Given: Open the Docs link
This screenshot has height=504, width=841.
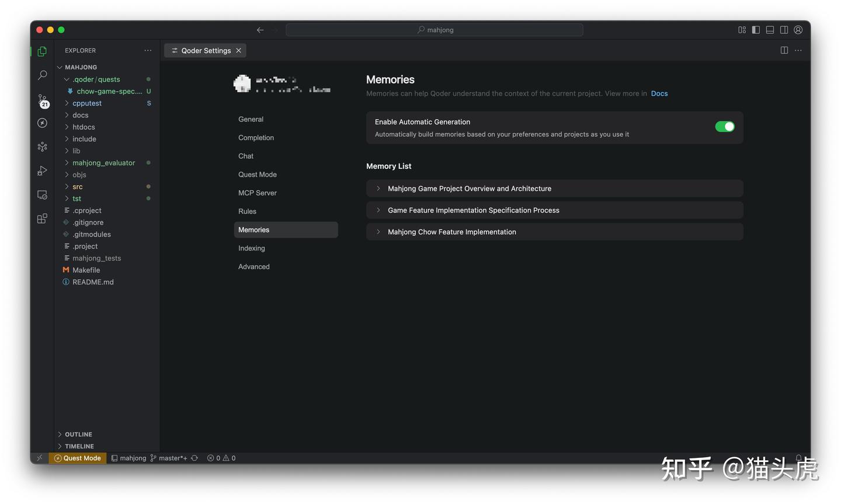Looking at the screenshot, I should [x=659, y=93].
